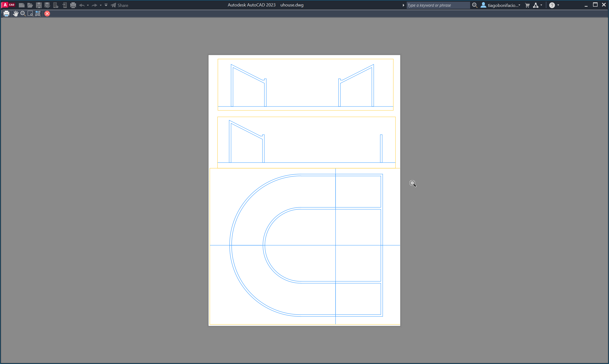Expand the Redo history dropdown arrow

[101, 5]
